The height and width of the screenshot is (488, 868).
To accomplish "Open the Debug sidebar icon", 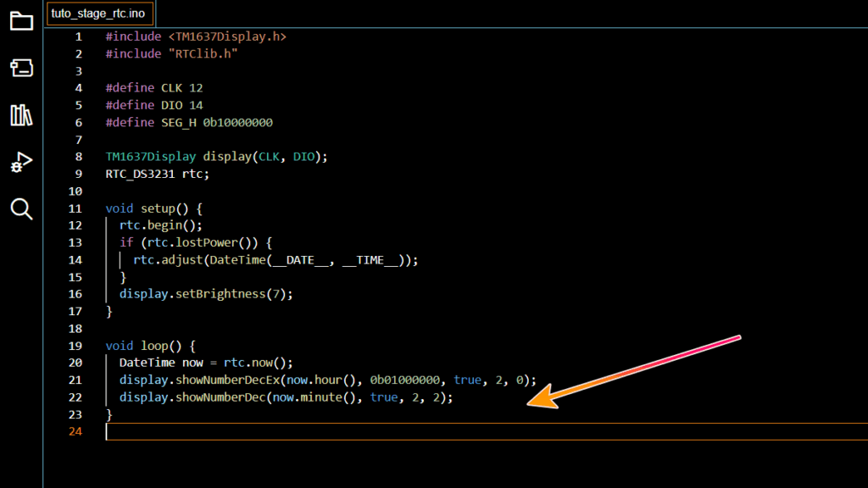I will click(21, 162).
